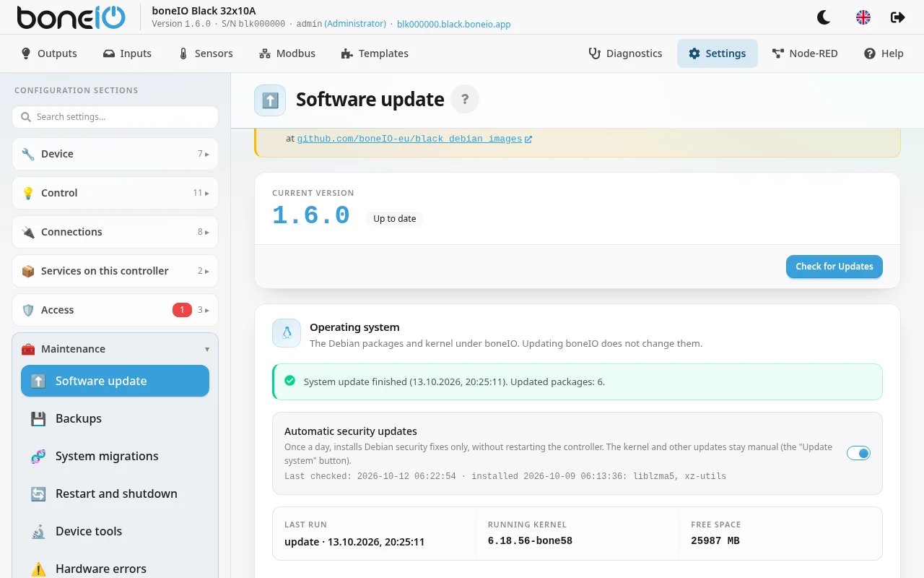Expand Services on this controller section
Image resolution: width=924 pixels, height=578 pixels.
point(115,271)
